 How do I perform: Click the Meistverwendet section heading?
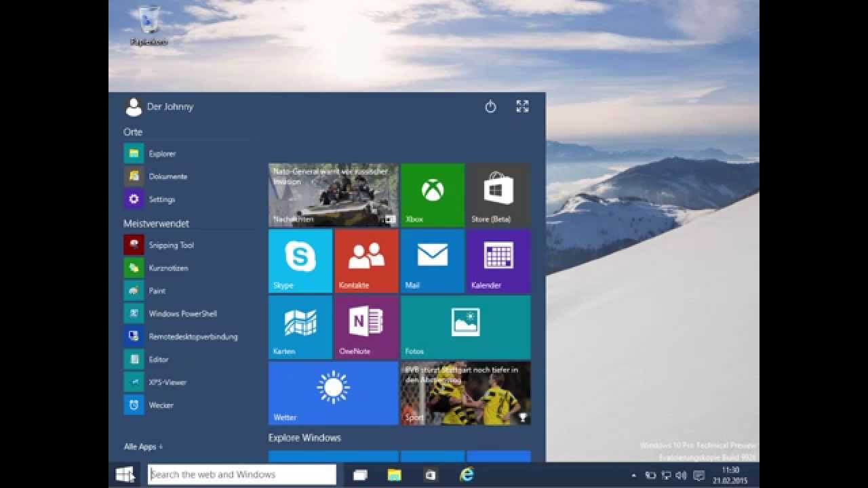coord(156,223)
